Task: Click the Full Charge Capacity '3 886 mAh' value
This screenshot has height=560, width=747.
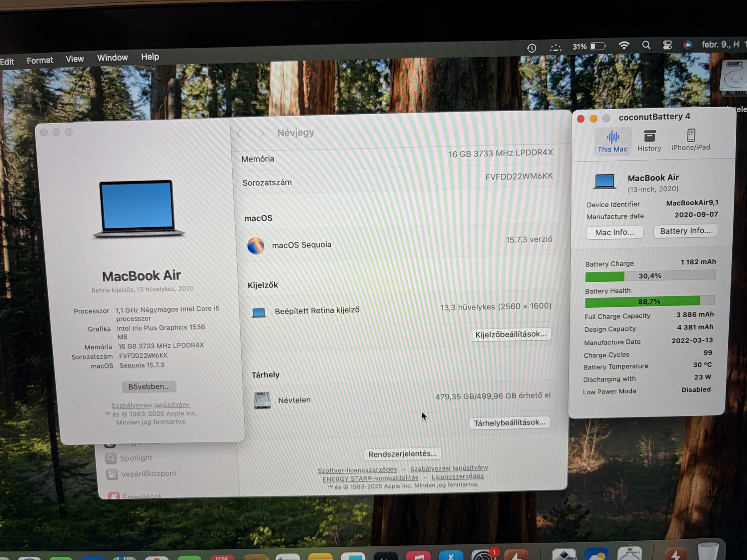Action: tap(695, 314)
